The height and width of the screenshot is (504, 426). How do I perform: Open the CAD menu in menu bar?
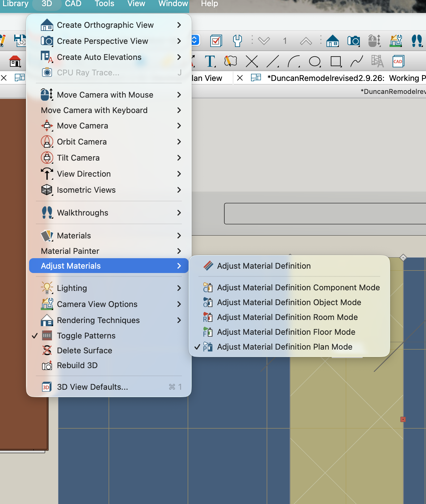(x=73, y=4)
